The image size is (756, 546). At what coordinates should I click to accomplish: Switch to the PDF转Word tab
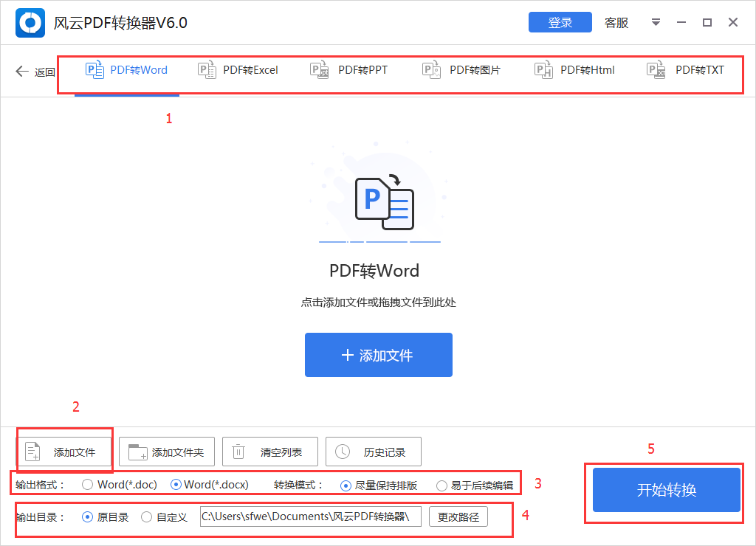pyautogui.click(x=127, y=70)
